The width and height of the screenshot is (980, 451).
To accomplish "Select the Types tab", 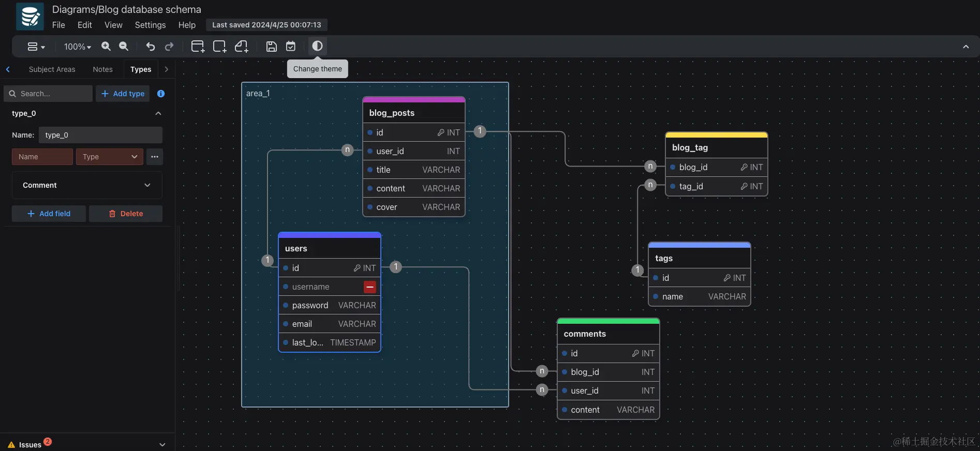I will [x=141, y=69].
